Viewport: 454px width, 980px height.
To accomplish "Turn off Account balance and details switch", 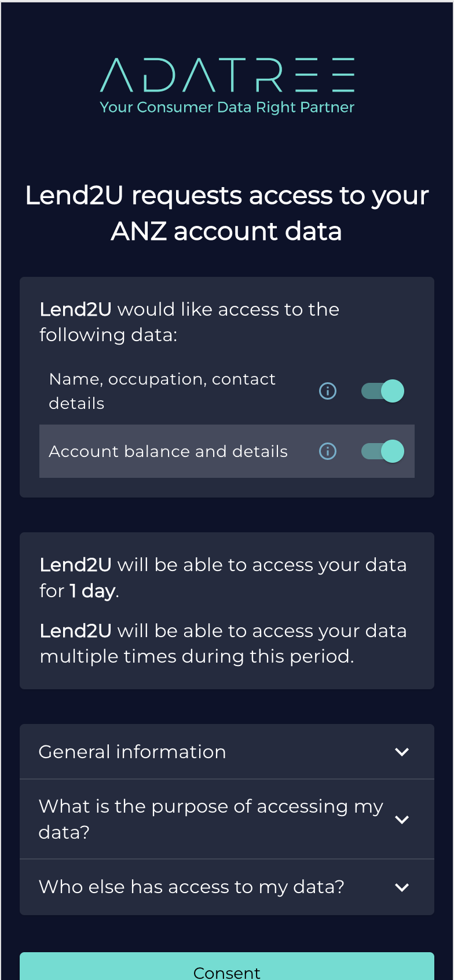I will click(383, 451).
